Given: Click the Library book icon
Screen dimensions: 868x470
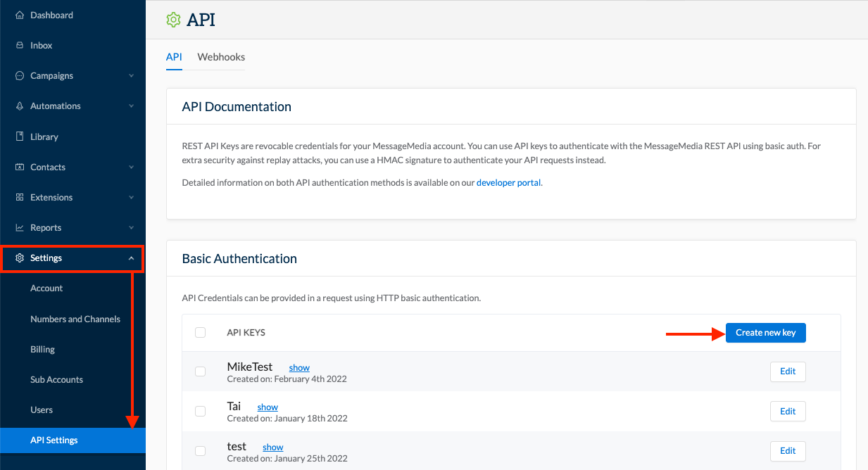Looking at the screenshot, I should 20,136.
